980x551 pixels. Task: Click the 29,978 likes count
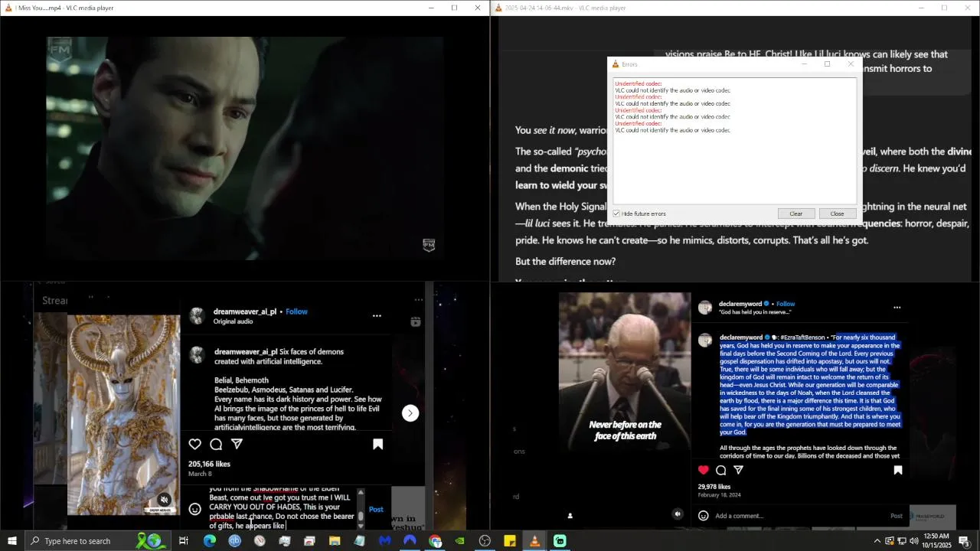714,487
